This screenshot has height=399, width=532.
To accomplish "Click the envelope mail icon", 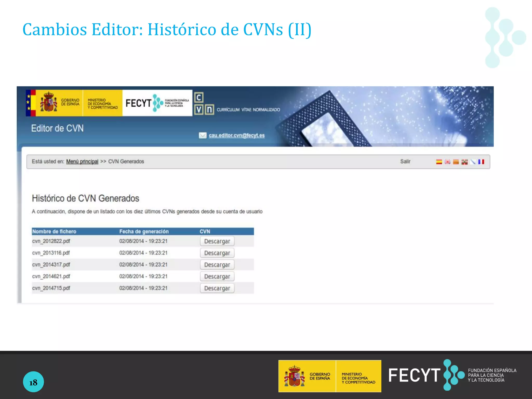I will tap(203, 135).
